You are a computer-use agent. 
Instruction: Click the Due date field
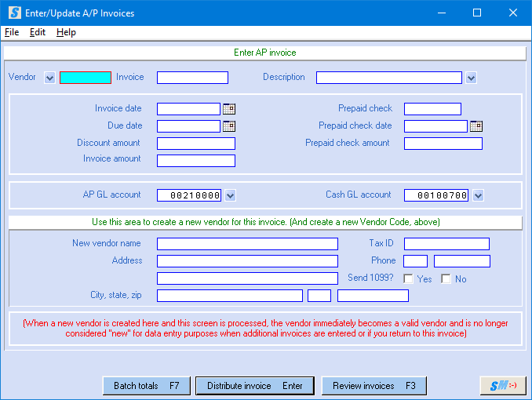coord(188,126)
